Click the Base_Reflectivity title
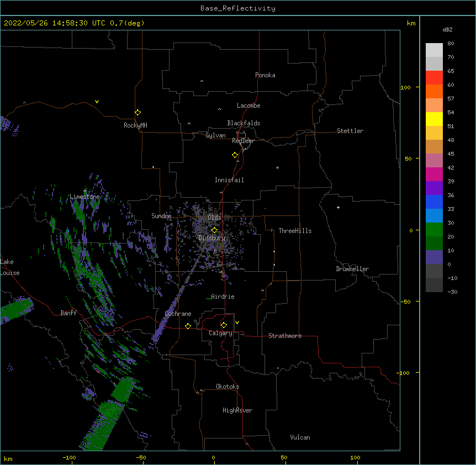 [x=238, y=8]
